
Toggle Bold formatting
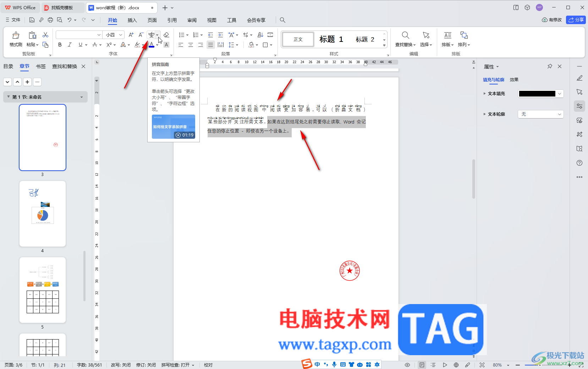60,45
